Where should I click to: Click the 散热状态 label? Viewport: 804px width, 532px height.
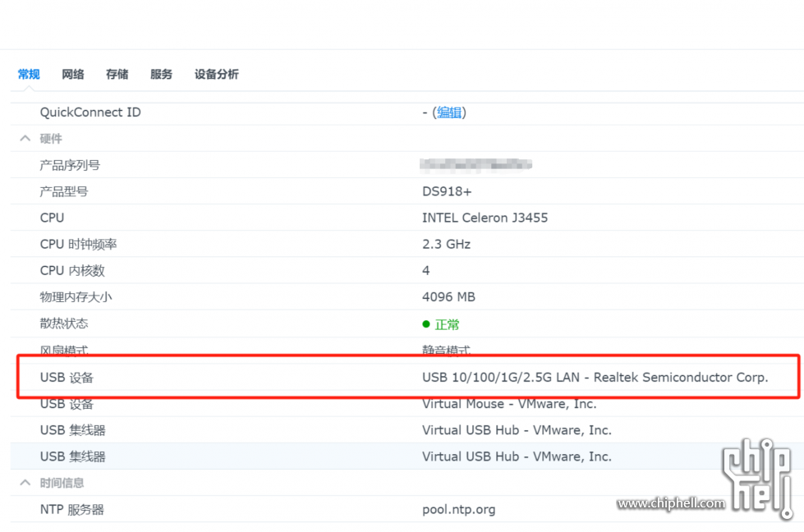64,324
